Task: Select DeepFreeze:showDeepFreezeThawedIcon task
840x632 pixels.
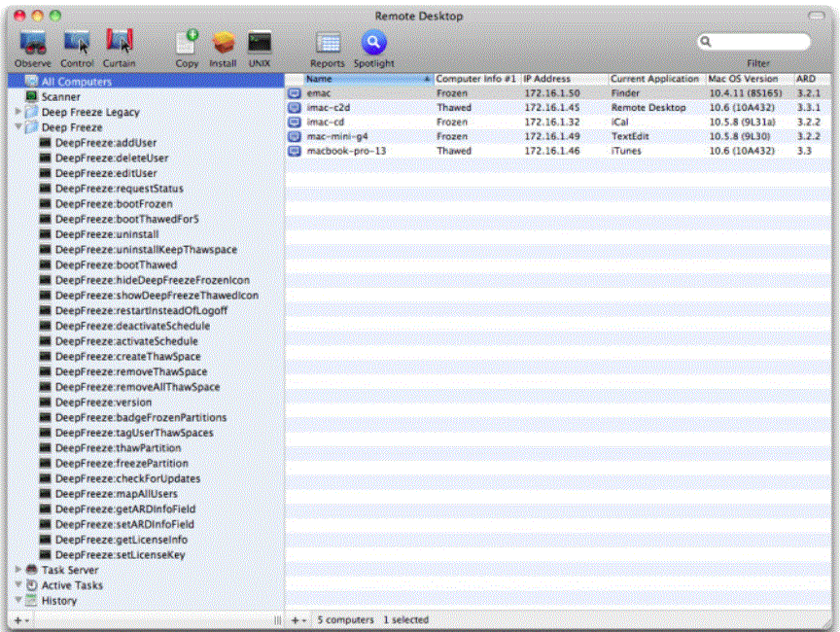Action: pyautogui.click(x=157, y=296)
